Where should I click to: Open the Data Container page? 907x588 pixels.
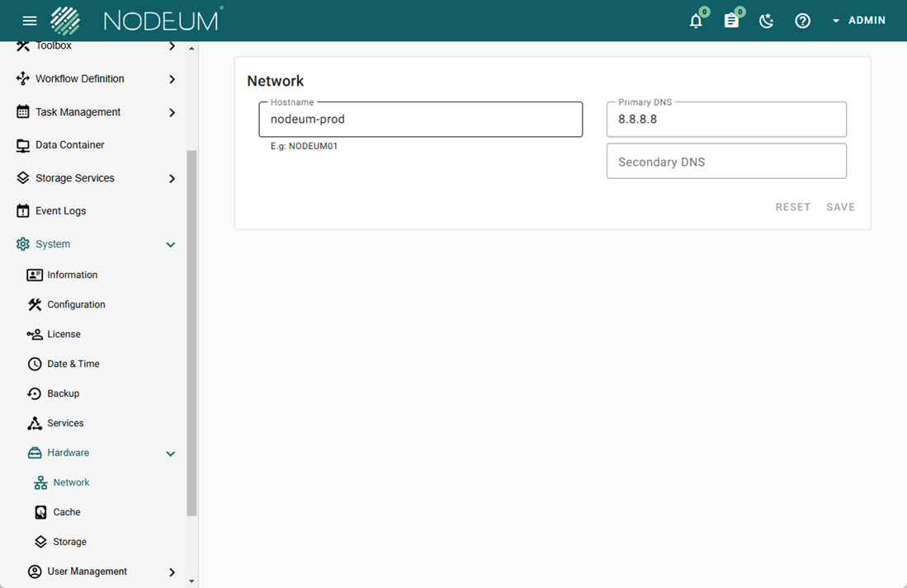coord(69,145)
